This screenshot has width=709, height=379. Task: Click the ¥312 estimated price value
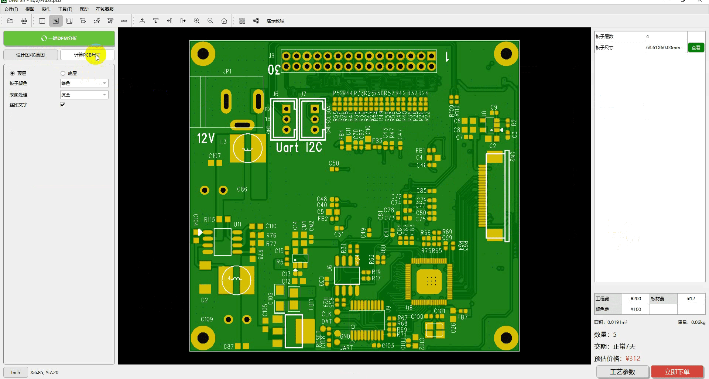pyautogui.click(x=633, y=359)
